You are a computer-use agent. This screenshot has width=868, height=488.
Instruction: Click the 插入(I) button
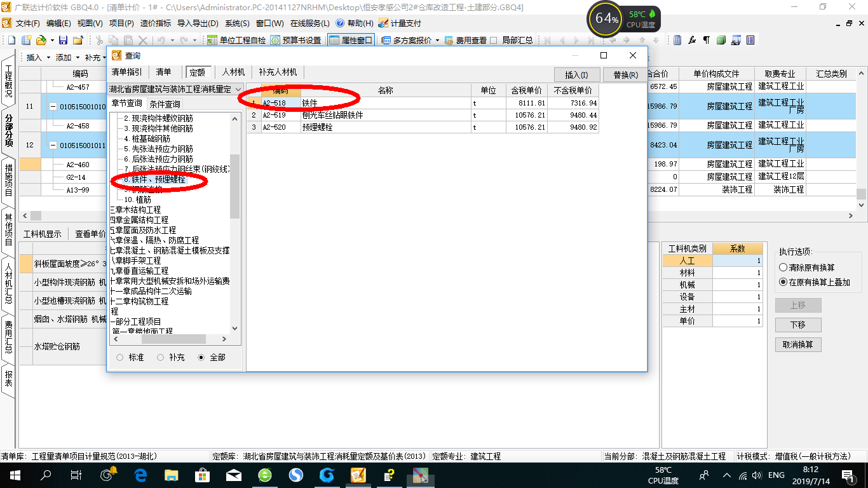pyautogui.click(x=577, y=75)
